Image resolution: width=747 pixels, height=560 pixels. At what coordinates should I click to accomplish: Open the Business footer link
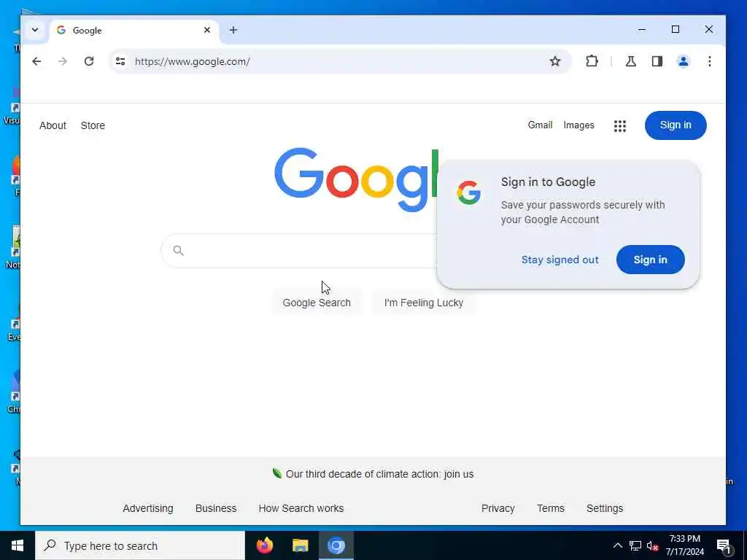tap(216, 508)
